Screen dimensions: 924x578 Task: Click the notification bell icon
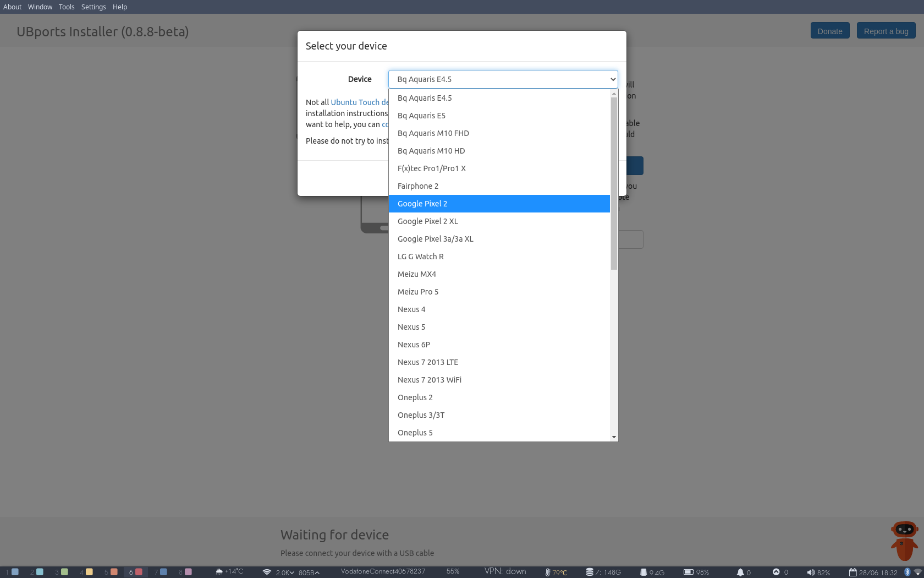[x=740, y=572]
